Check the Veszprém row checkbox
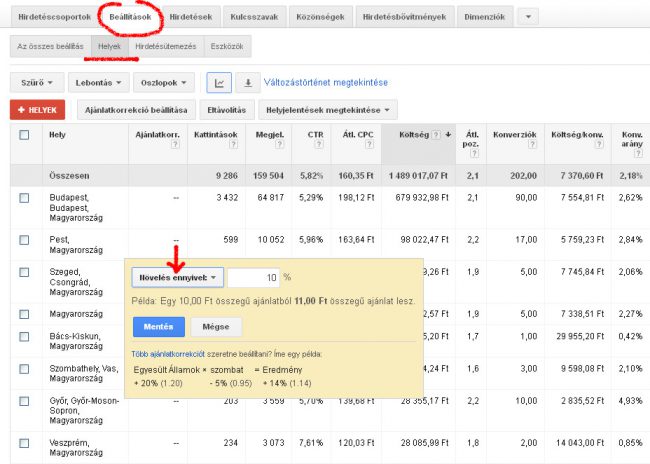650x464 pixels. (x=24, y=443)
